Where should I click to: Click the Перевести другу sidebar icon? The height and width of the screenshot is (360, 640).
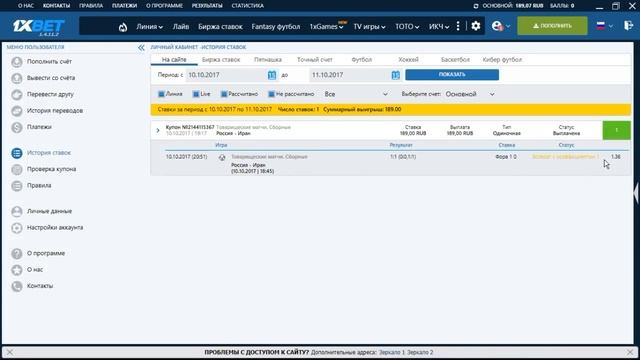(17, 95)
